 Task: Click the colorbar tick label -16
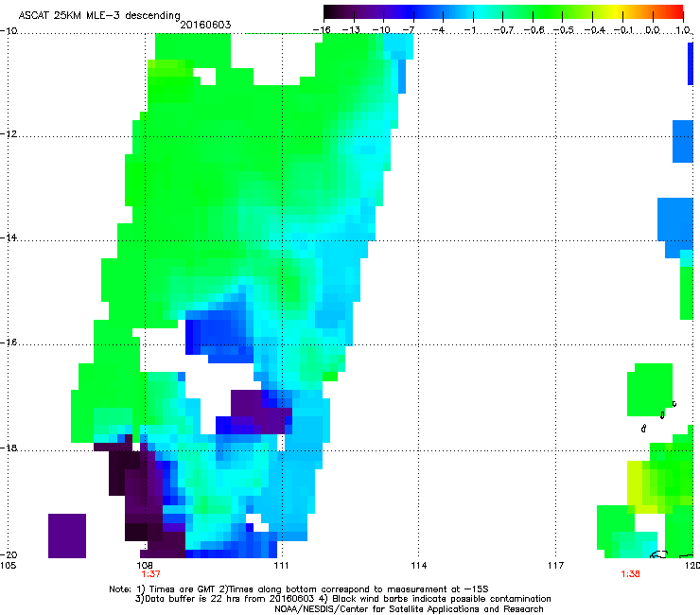click(322, 30)
